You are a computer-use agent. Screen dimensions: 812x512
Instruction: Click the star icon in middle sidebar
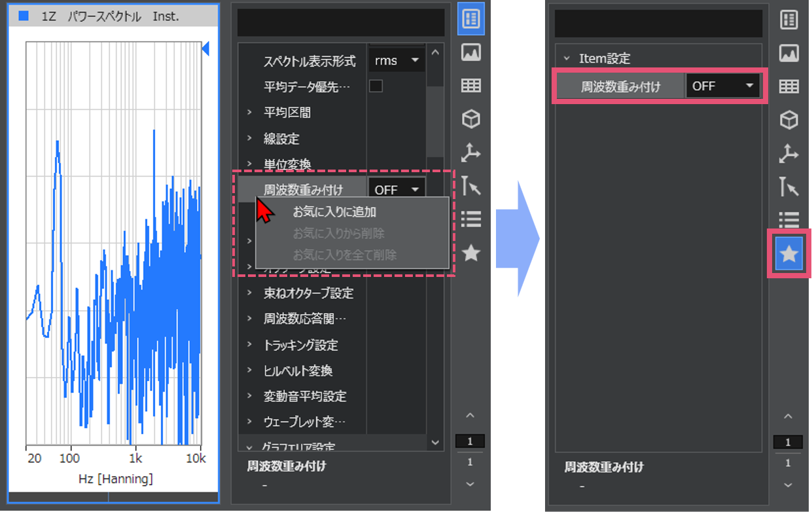click(471, 253)
